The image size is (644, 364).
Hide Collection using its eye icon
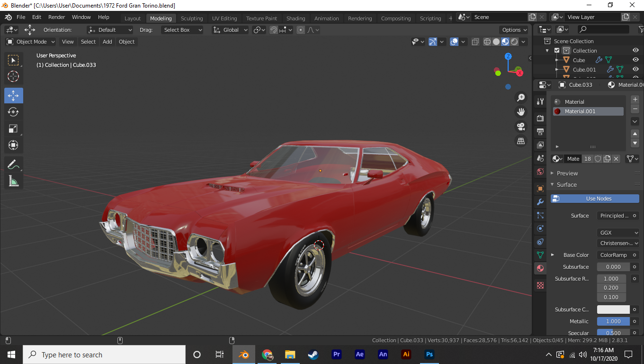tap(636, 51)
